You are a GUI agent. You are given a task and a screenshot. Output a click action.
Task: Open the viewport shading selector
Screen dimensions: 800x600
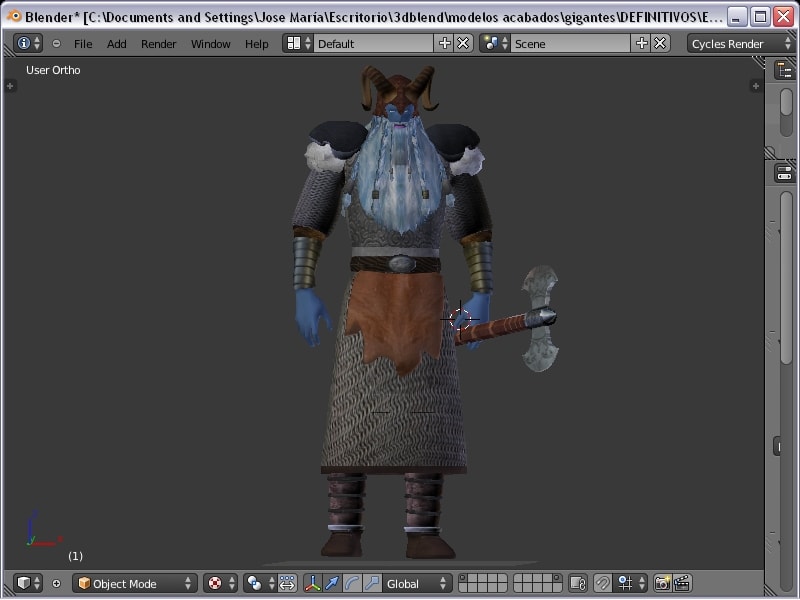(x=220, y=583)
